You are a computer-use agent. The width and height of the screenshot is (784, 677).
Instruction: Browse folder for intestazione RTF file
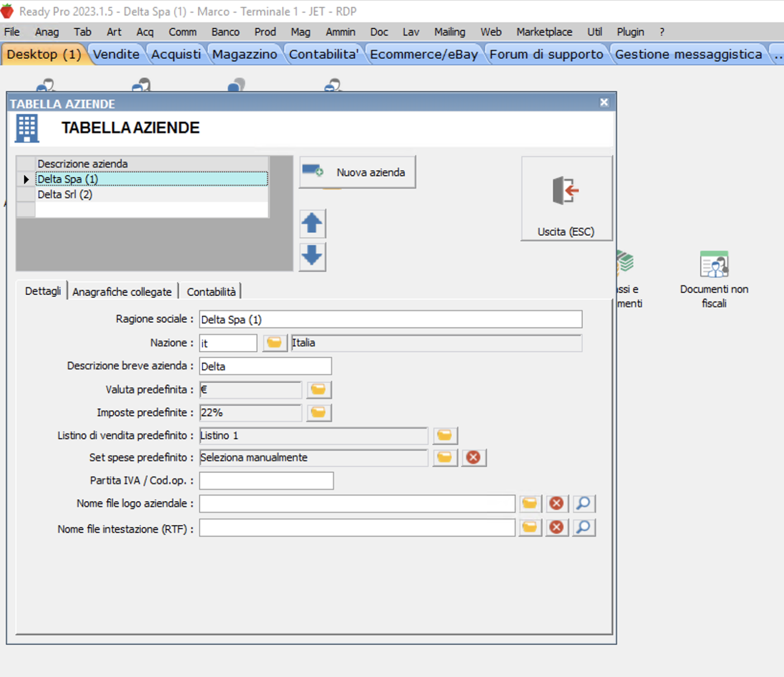[530, 527]
